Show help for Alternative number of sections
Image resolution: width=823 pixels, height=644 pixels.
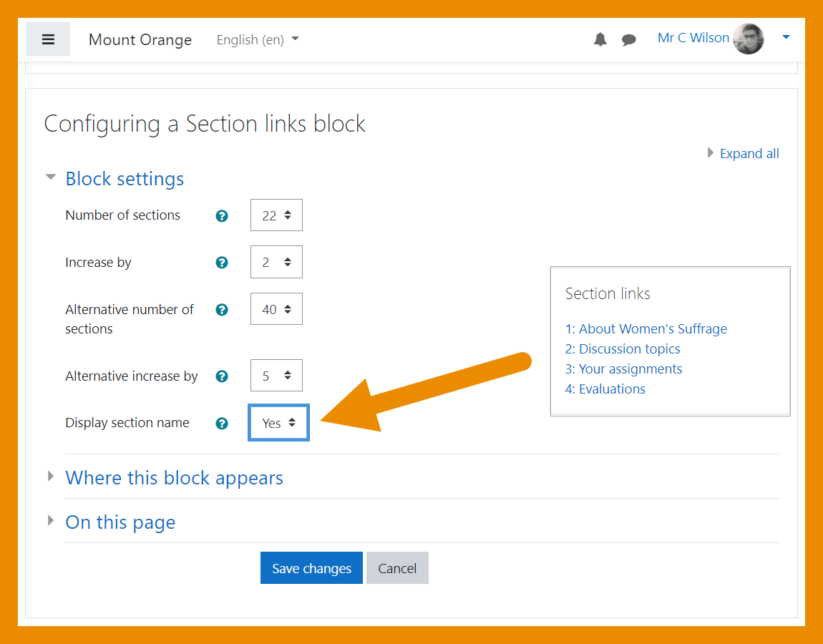(x=222, y=310)
